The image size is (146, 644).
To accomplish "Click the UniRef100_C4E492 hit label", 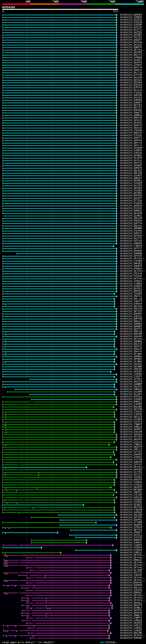I will point(131,575).
